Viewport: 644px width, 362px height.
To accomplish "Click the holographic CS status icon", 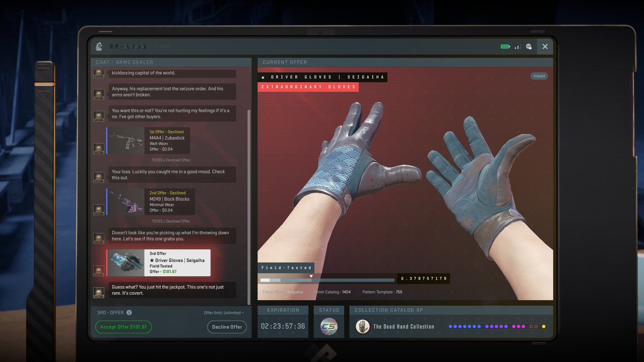I will (x=329, y=326).
